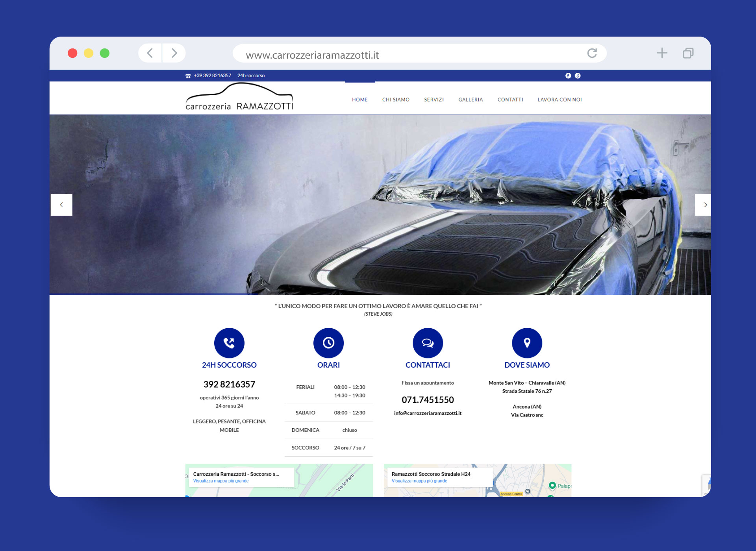Image resolution: width=756 pixels, height=551 pixels.
Task: Go back with browser back arrow
Action: pos(150,53)
